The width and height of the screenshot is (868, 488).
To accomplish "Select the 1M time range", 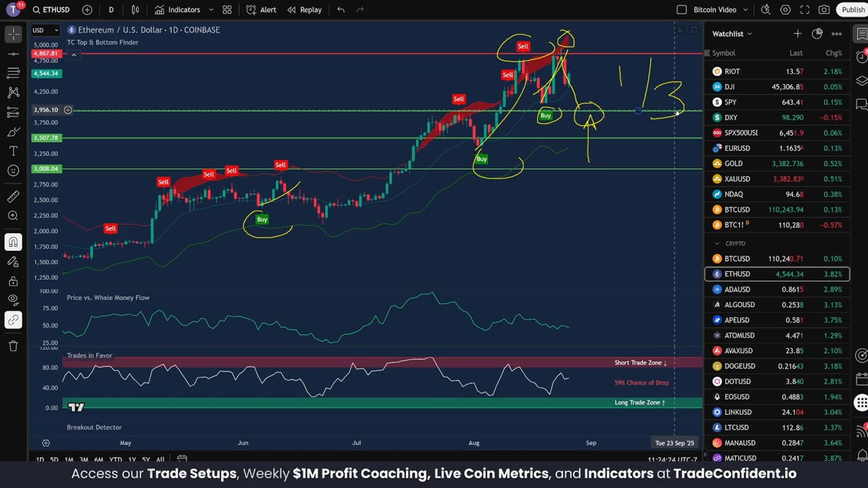I will [x=68, y=460].
